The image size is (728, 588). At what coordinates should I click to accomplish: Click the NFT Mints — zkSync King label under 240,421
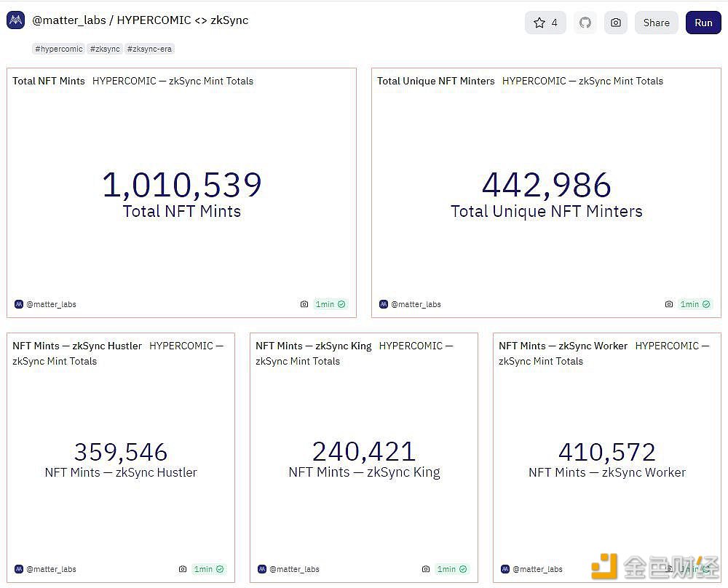(x=364, y=472)
